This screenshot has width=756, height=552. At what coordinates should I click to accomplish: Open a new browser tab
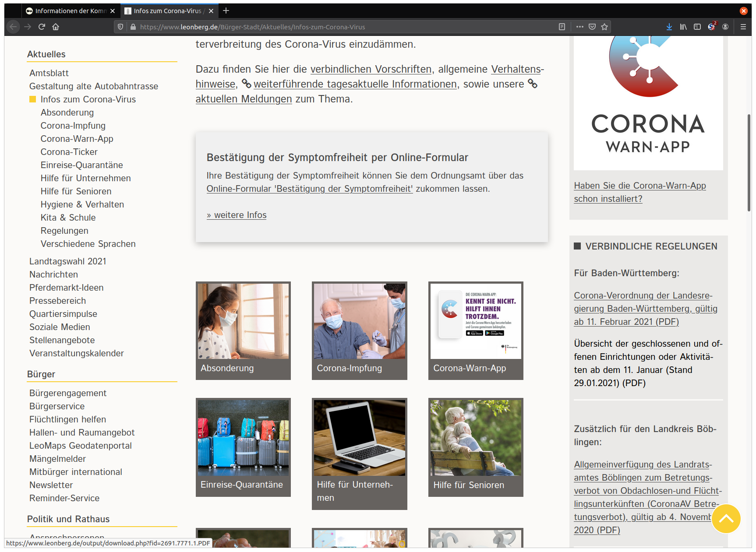coord(226,11)
